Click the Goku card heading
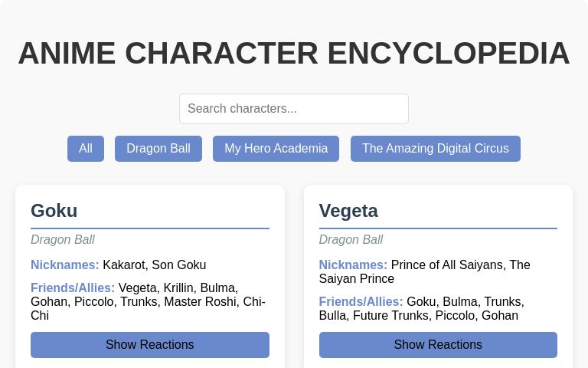The height and width of the screenshot is (368, 588). 54,211
